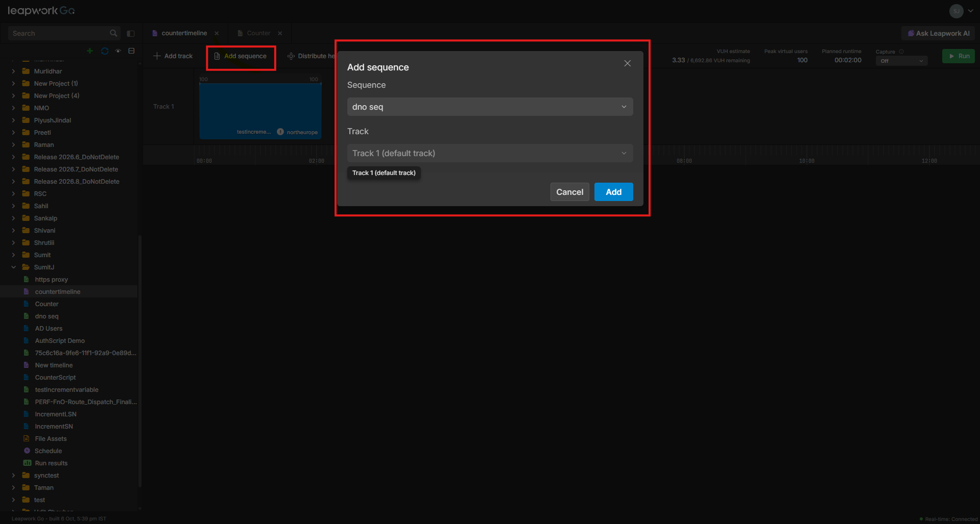This screenshot has width=980, height=524.
Task: Toggle the eye visibility icon in explorer
Action: coord(118,51)
